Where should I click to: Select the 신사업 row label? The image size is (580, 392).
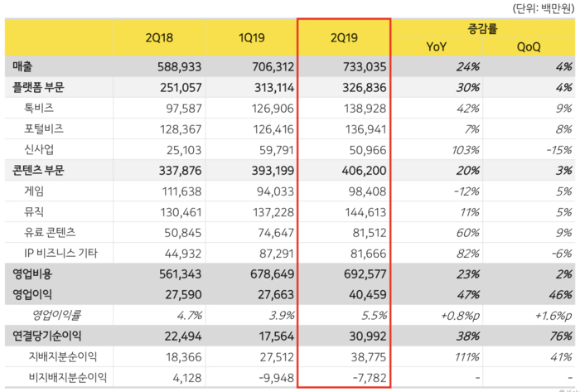pos(41,149)
